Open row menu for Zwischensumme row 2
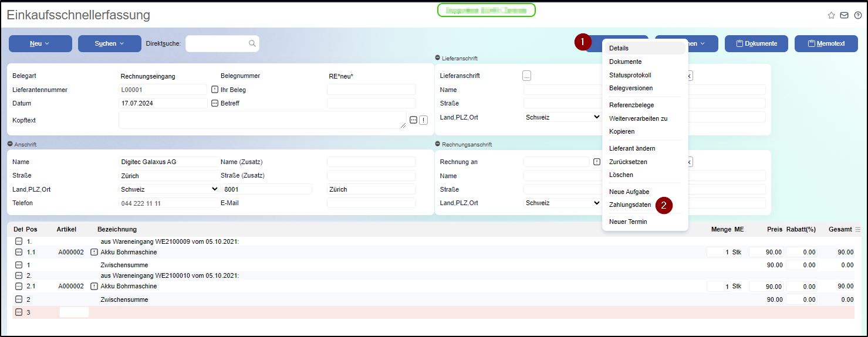 (19, 299)
